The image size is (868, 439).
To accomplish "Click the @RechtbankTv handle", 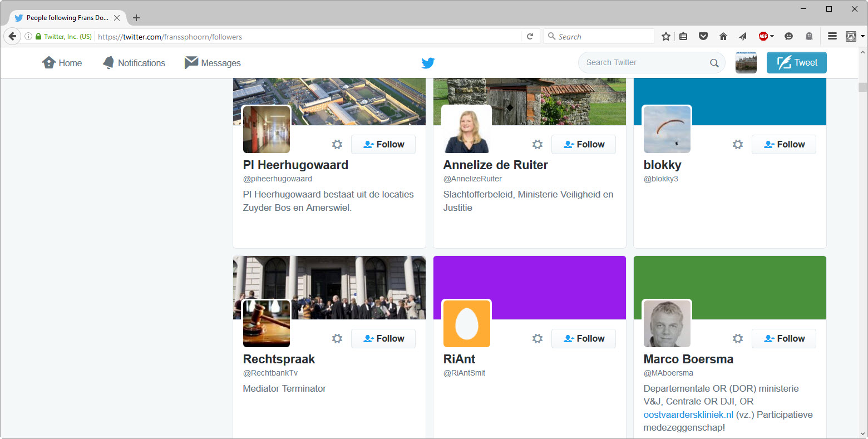I will coord(270,373).
